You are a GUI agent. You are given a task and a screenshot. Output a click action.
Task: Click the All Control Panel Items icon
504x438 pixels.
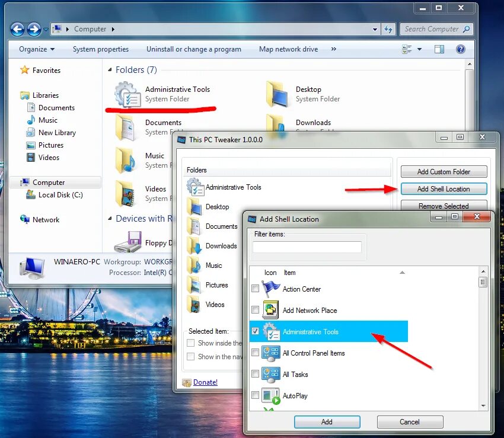click(x=270, y=353)
